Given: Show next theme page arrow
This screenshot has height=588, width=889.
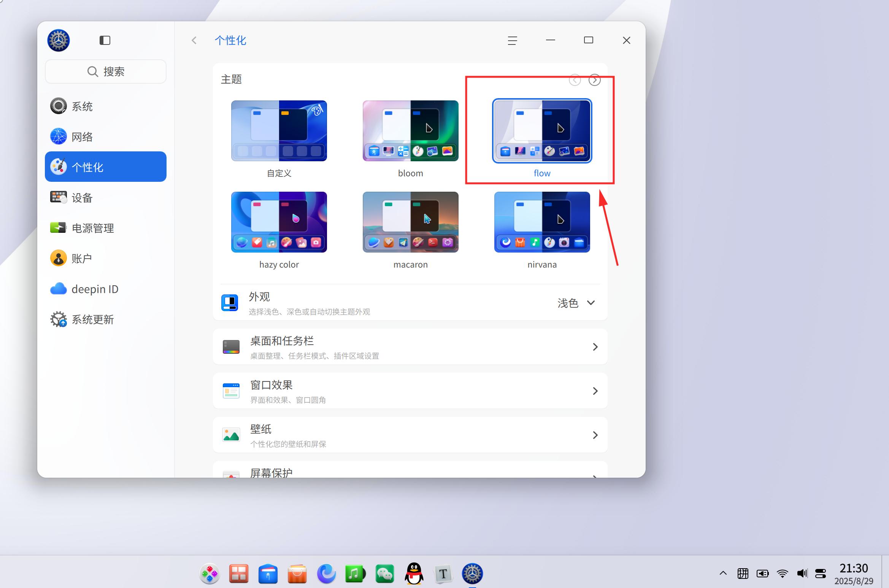Looking at the screenshot, I should point(595,80).
